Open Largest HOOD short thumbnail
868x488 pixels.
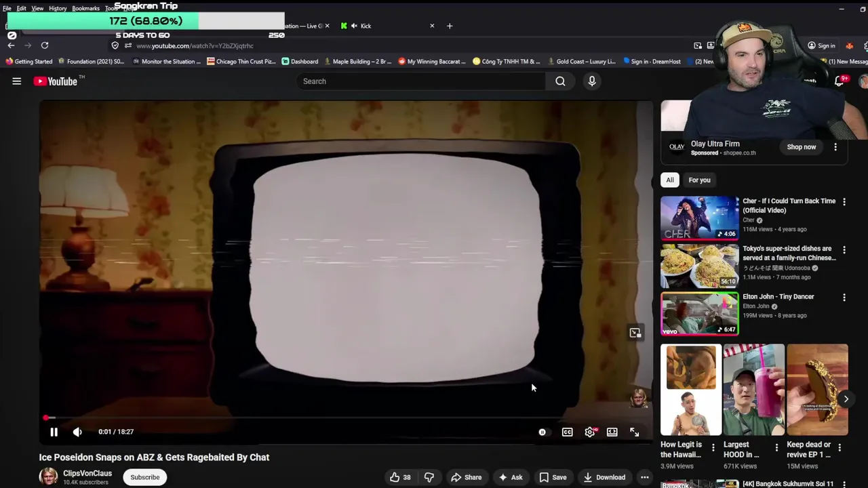(753, 390)
